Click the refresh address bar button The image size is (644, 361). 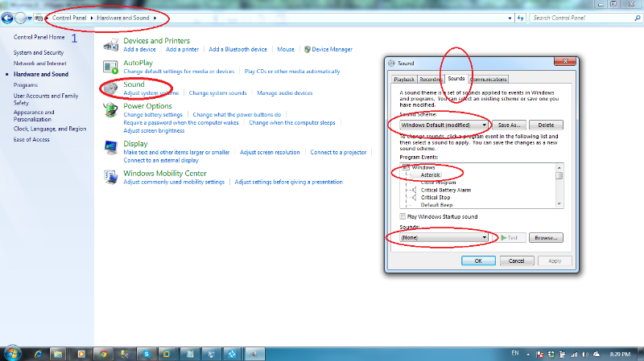(520, 18)
